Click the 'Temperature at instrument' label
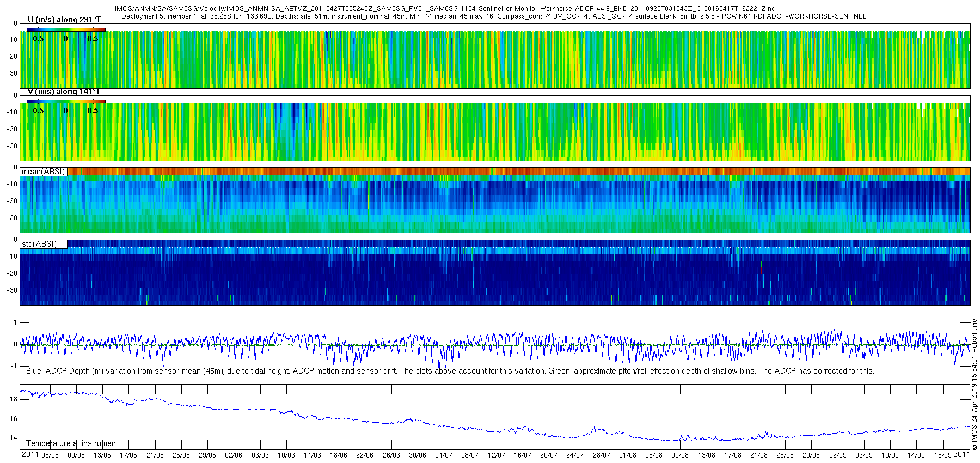This screenshot has width=980, height=463. pos(72,443)
